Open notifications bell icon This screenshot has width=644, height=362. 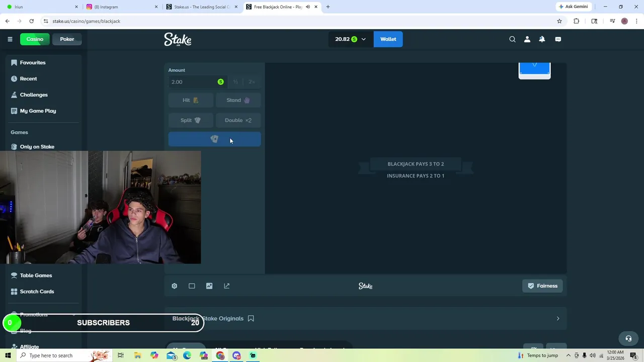coord(542,39)
